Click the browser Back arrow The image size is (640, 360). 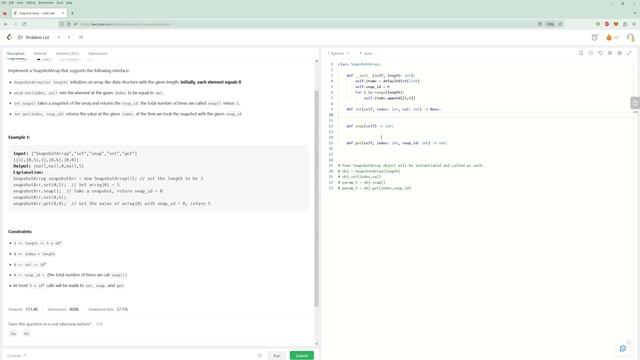pyautogui.click(x=6, y=24)
